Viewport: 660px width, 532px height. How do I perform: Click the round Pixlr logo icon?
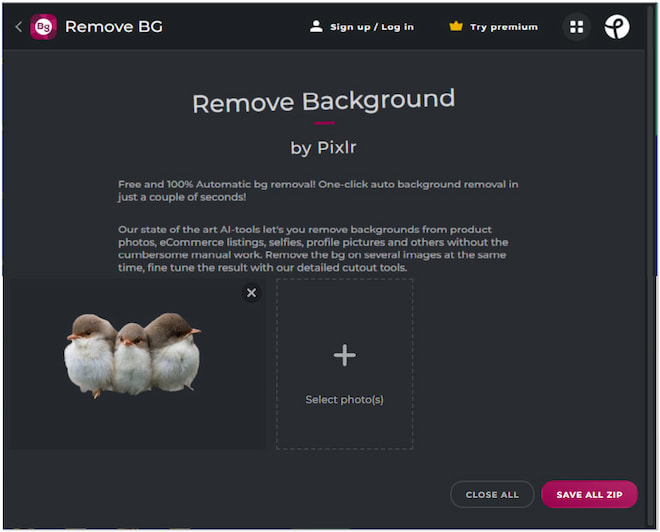[x=617, y=27]
